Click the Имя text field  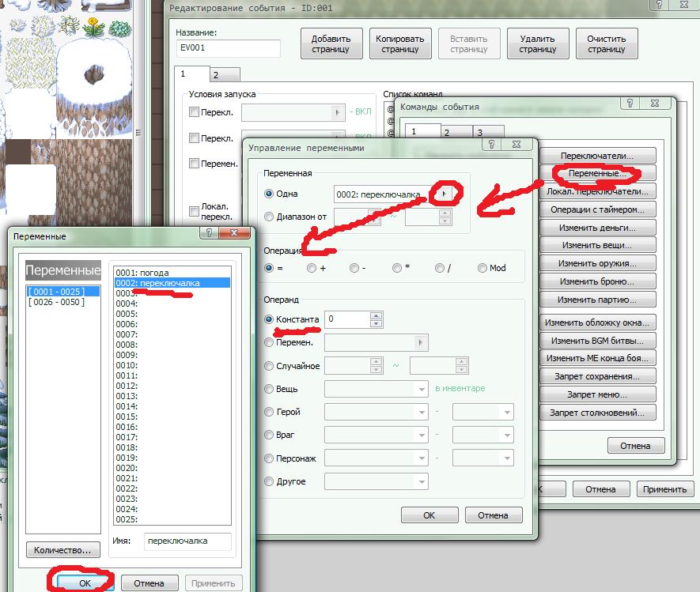point(187,541)
